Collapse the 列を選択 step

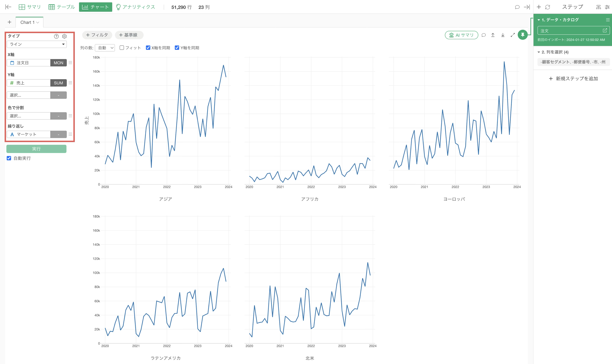(539, 52)
